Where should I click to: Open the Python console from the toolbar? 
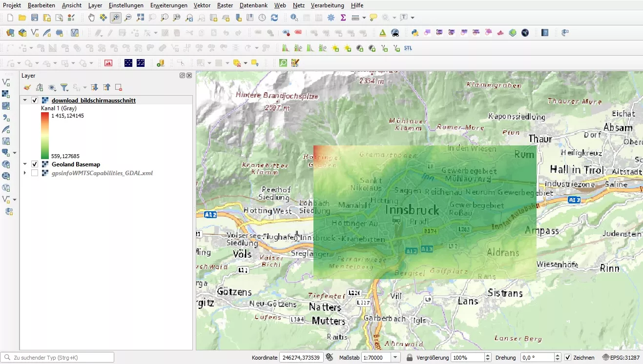[x=415, y=33]
